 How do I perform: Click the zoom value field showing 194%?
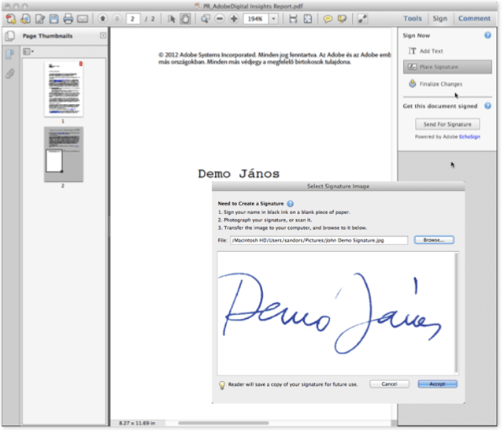[256, 19]
